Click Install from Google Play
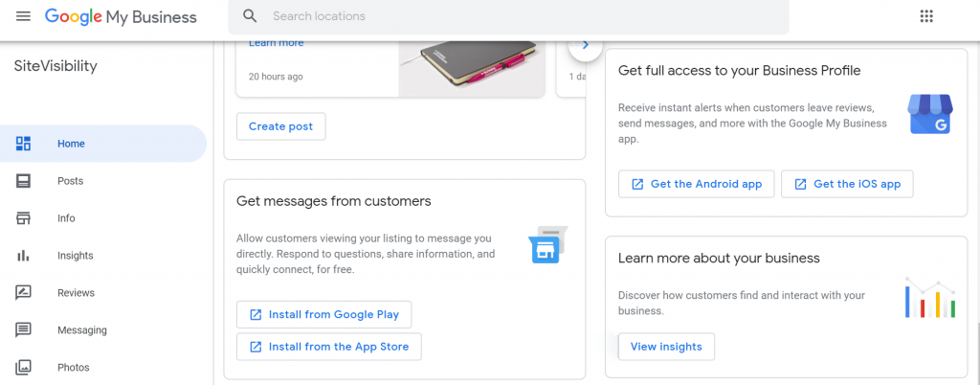Viewport: 980px width, 385px height. point(323,314)
